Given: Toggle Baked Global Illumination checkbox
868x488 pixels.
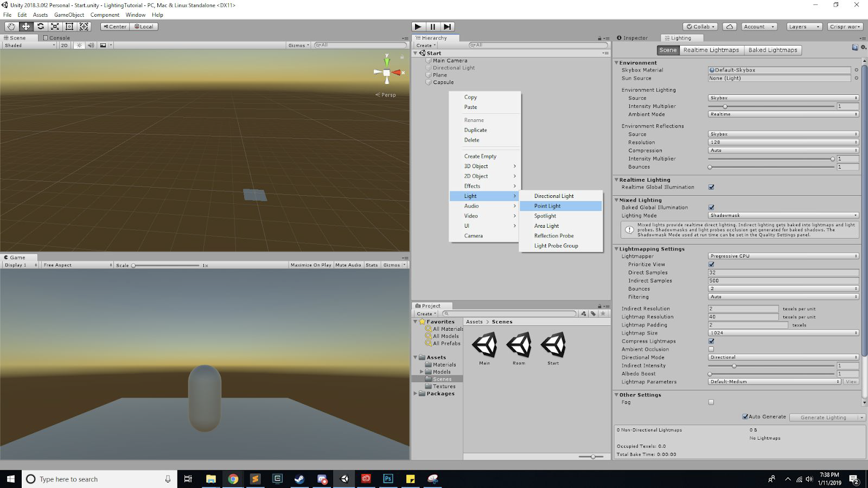Looking at the screenshot, I should (x=711, y=207).
